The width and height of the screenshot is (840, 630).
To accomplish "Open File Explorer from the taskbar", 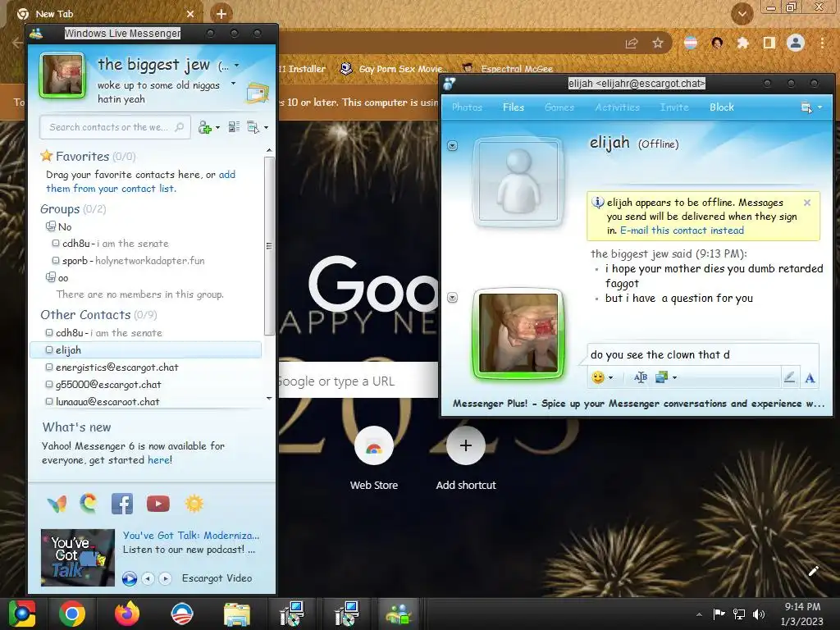I will coord(237,614).
